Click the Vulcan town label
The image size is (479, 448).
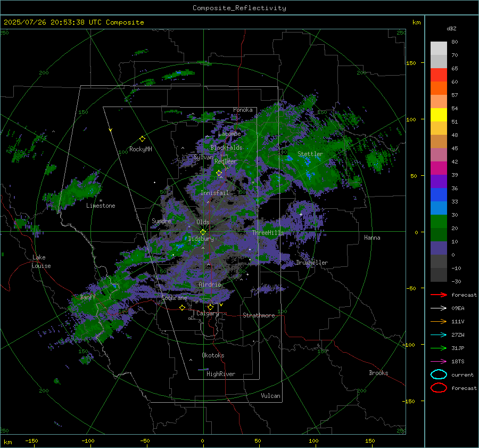click(x=270, y=396)
